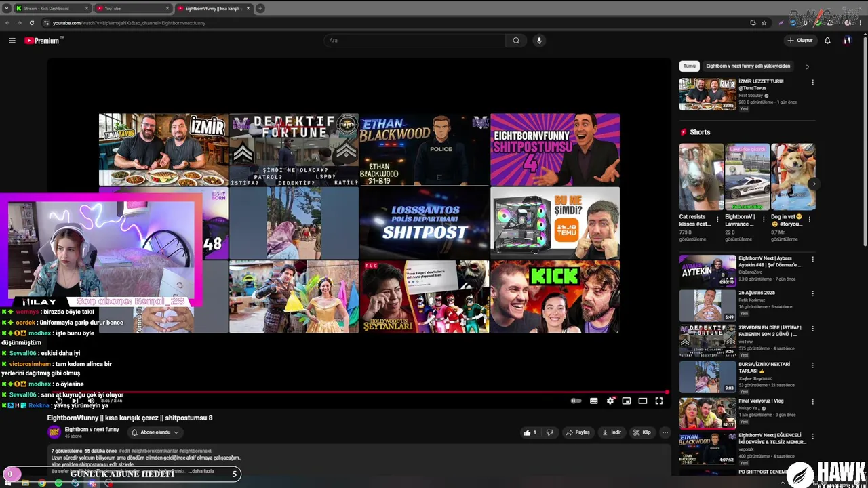Seek on the red video progress bar

pyautogui.click(x=358, y=392)
